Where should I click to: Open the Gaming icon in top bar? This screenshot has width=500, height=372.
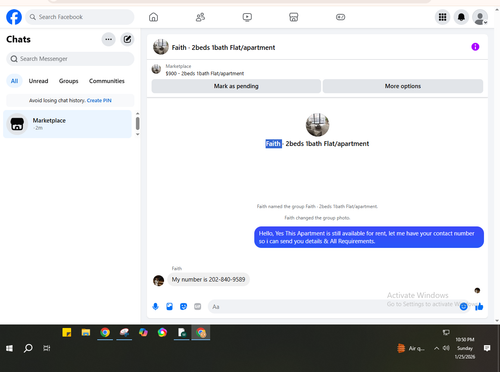pyautogui.click(x=340, y=17)
